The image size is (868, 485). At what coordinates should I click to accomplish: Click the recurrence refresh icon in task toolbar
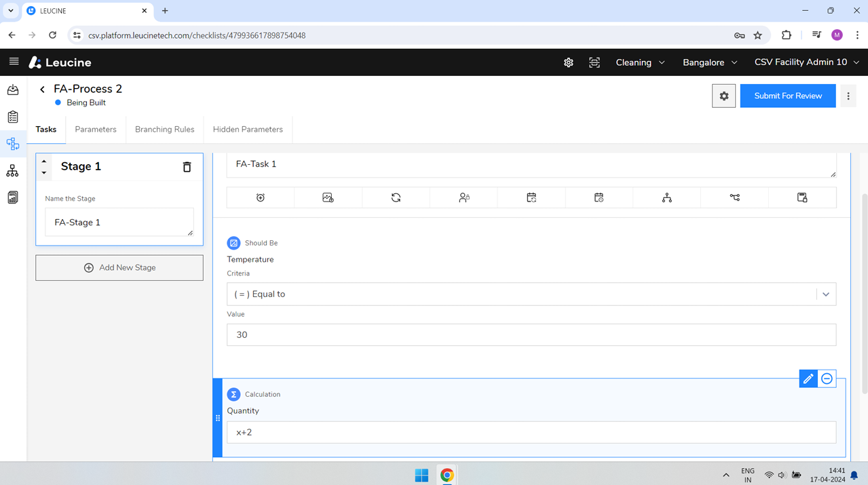click(x=396, y=197)
